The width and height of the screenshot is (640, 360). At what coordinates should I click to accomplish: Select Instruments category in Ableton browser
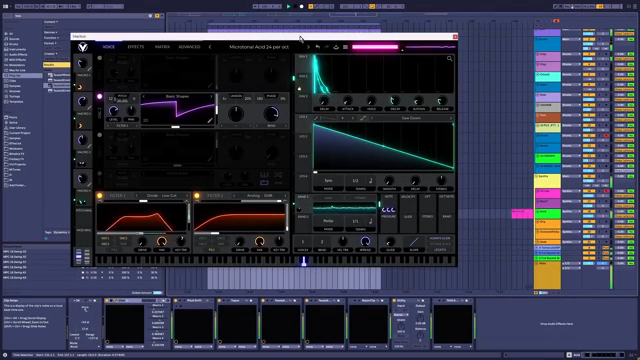(x=18, y=49)
